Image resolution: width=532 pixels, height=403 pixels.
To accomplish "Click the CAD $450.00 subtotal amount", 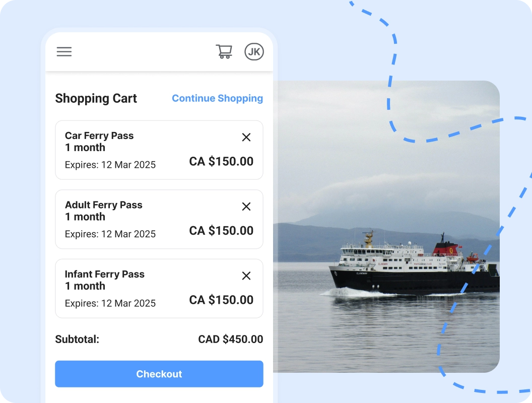I will pyautogui.click(x=231, y=339).
